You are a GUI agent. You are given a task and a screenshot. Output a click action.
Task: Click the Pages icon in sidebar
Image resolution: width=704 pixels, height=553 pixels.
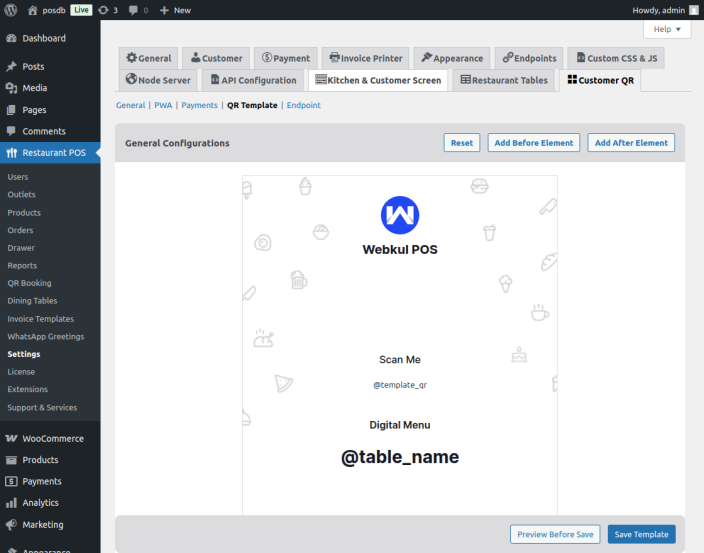[x=12, y=110]
